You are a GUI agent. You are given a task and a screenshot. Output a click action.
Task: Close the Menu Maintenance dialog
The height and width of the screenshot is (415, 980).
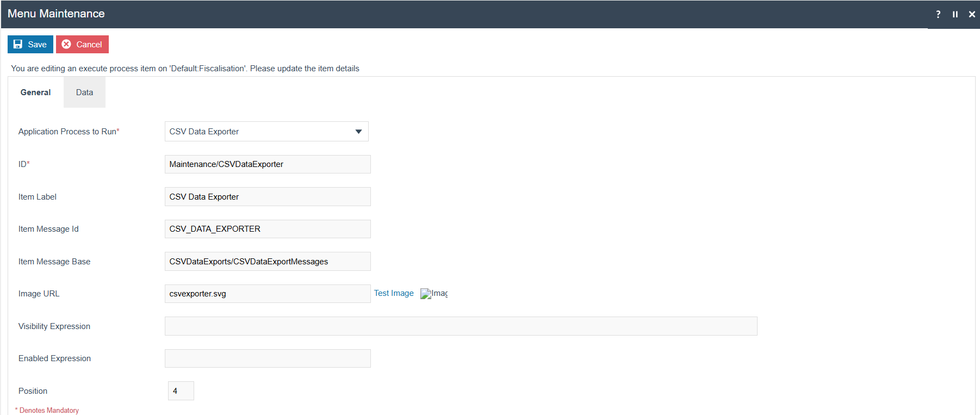point(972,14)
